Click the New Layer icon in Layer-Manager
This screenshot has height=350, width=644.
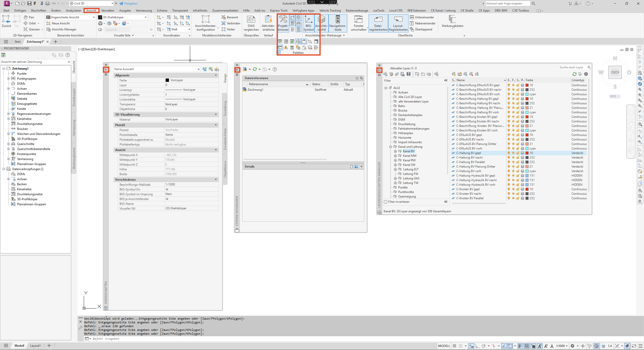454,74
